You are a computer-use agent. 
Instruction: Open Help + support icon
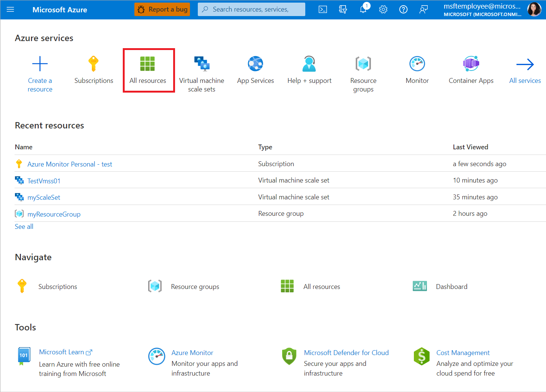309,64
